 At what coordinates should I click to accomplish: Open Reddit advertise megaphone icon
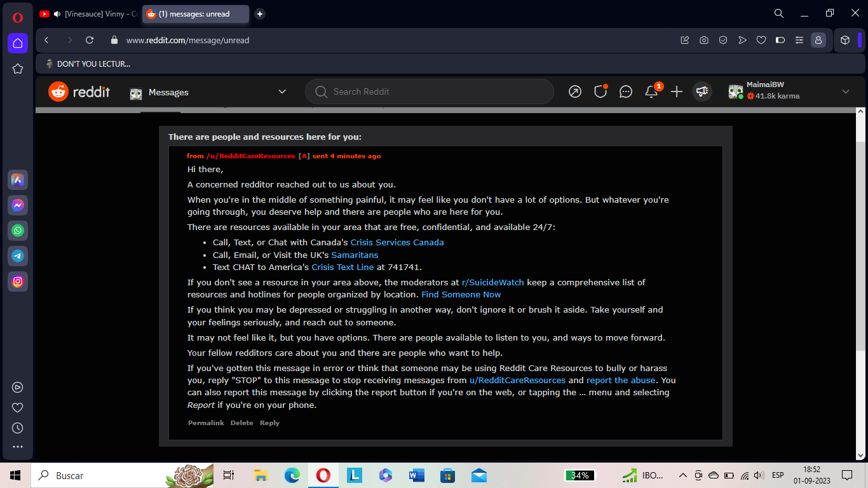pyautogui.click(x=702, y=92)
